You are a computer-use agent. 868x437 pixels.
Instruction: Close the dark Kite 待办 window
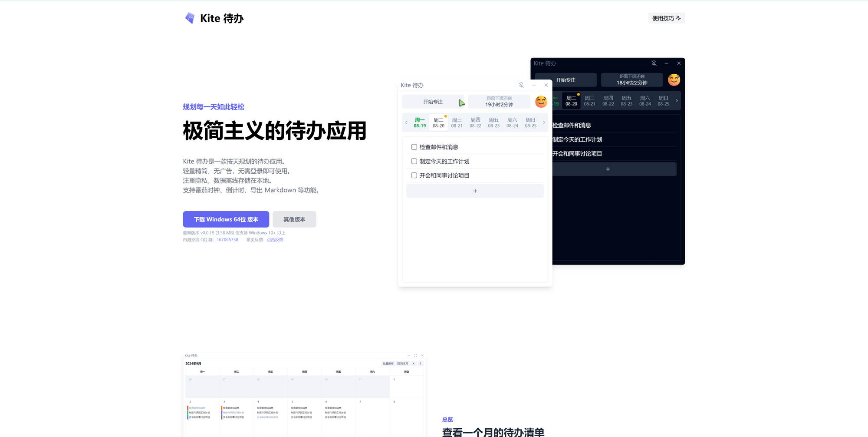pyautogui.click(x=679, y=63)
